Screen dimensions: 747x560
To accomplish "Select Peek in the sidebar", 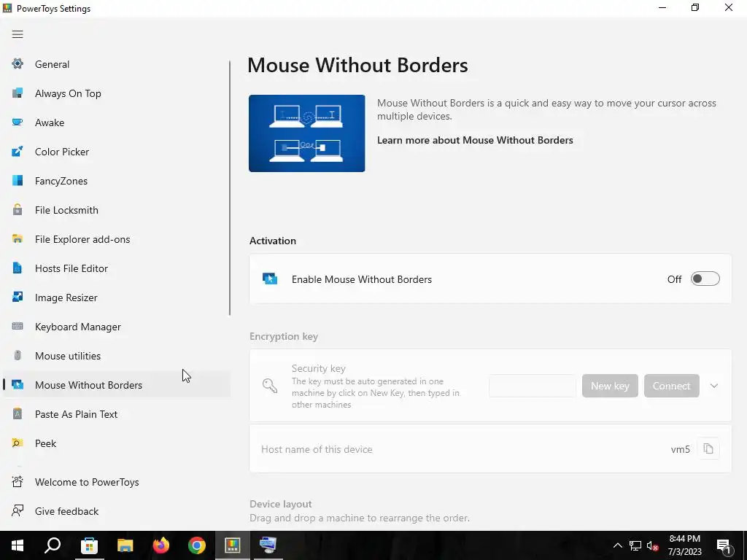I will click(116, 443).
